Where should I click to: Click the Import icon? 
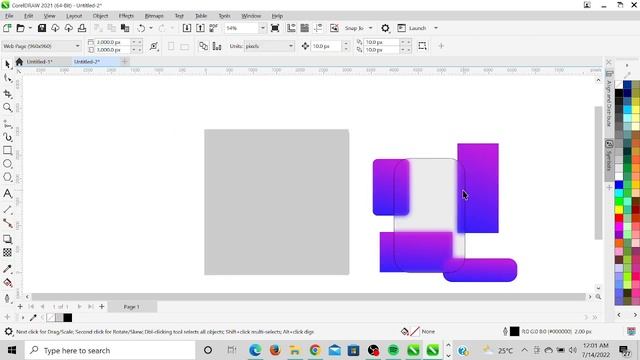tap(187, 28)
